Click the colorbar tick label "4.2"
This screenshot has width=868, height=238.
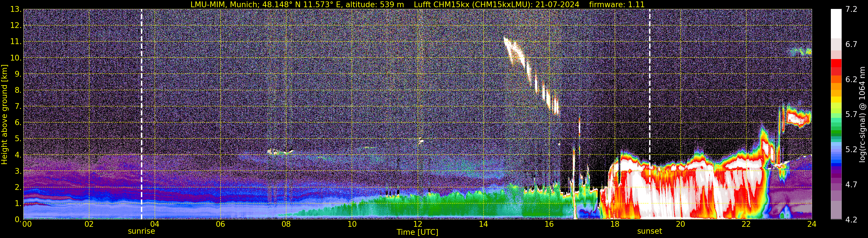coord(851,220)
